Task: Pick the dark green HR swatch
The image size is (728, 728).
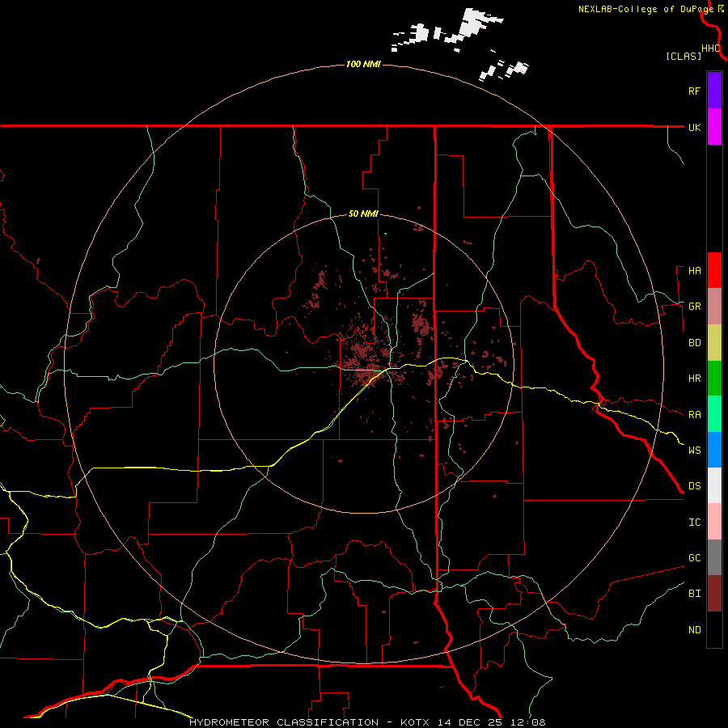Action: [x=714, y=379]
